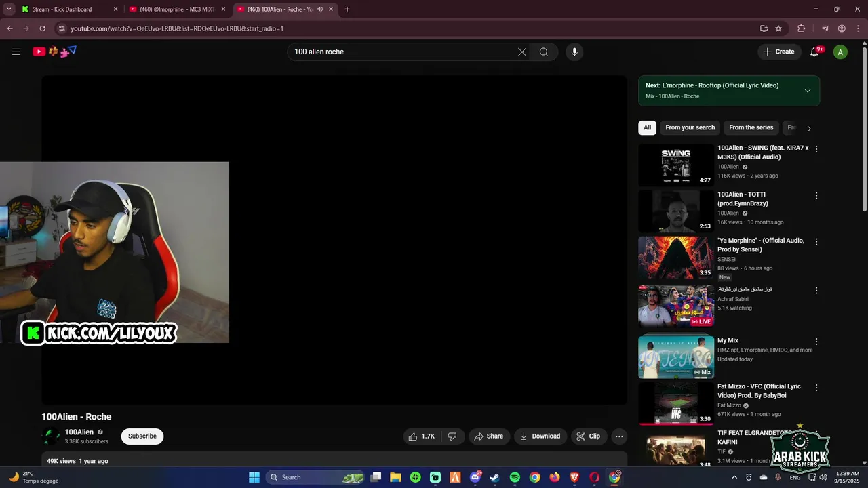Select the All filter chip
The image size is (868, 488).
click(x=647, y=127)
